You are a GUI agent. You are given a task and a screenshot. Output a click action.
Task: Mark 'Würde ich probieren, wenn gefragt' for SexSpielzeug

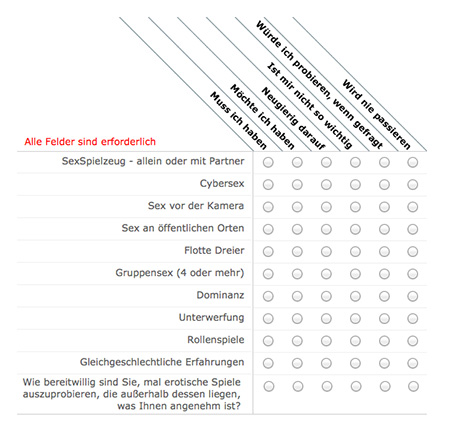[x=384, y=162]
